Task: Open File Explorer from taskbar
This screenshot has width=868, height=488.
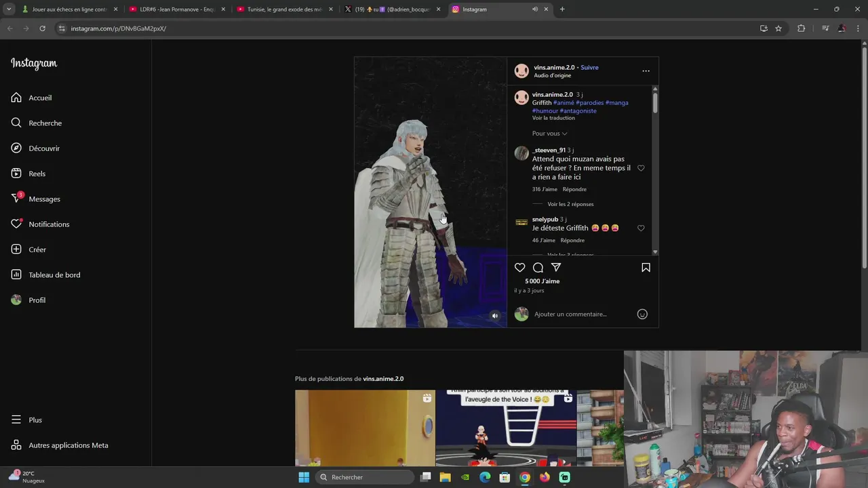Action: coord(446,477)
